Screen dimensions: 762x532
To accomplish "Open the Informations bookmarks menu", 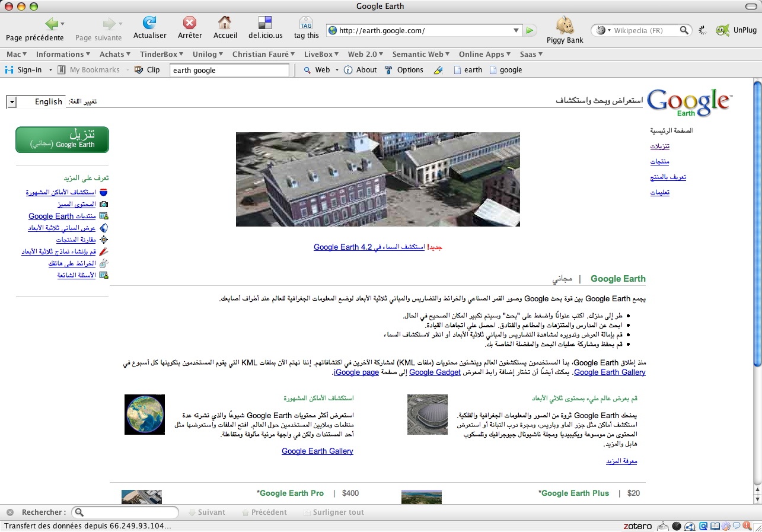I will click(x=63, y=54).
